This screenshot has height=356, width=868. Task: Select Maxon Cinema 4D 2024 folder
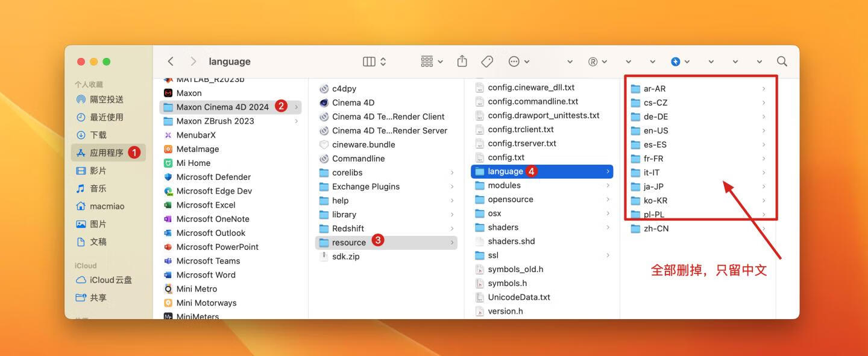pyautogui.click(x=231, y=107)
